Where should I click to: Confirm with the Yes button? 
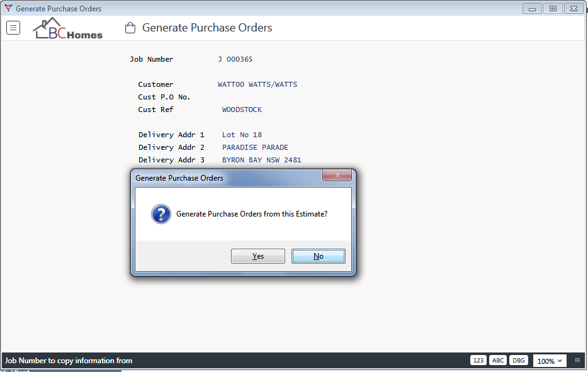(x=258, y=256)
